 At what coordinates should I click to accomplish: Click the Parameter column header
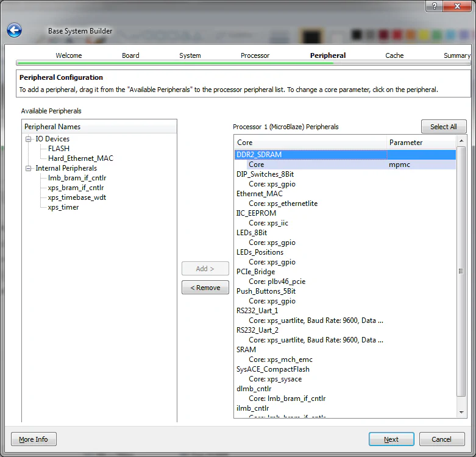pyautogui.click(x=421, y=143)
